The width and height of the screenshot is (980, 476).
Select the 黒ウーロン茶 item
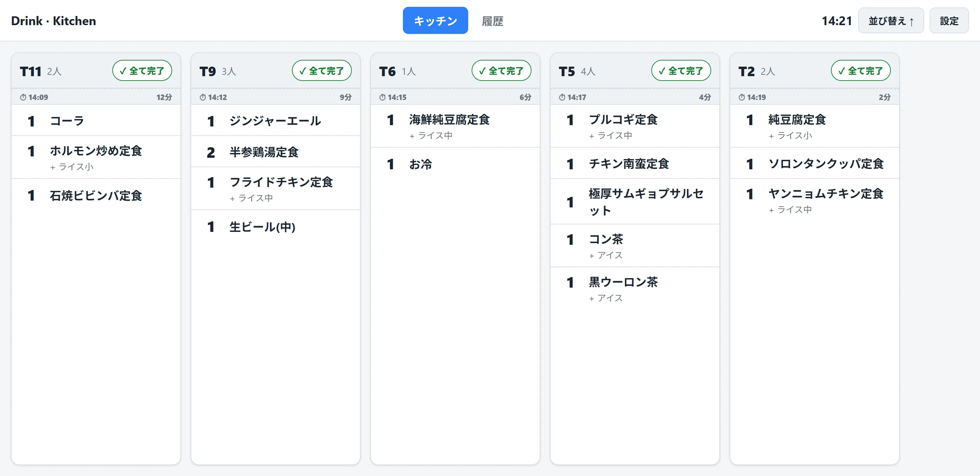coord(635,289)
